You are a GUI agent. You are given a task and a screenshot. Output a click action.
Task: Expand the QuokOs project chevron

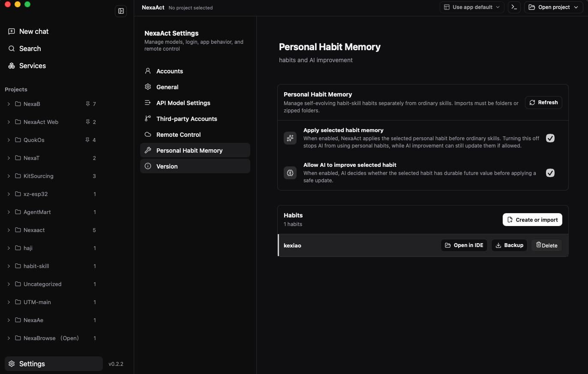click(9, 140)
